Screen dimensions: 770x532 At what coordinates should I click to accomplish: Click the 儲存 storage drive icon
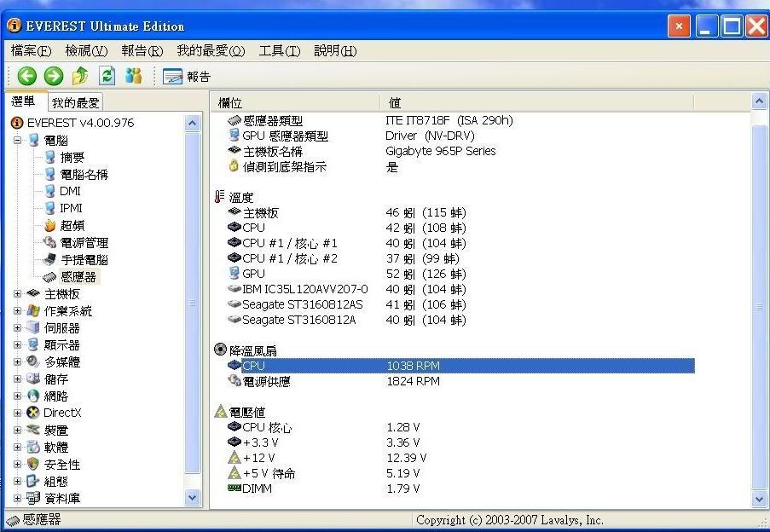point(33,379)
